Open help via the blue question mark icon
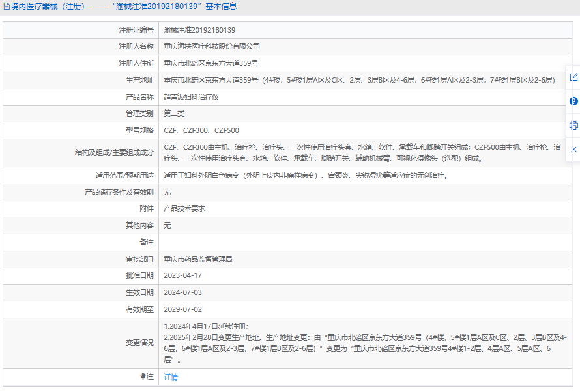 pyautogui.click(x=573, y=101)
